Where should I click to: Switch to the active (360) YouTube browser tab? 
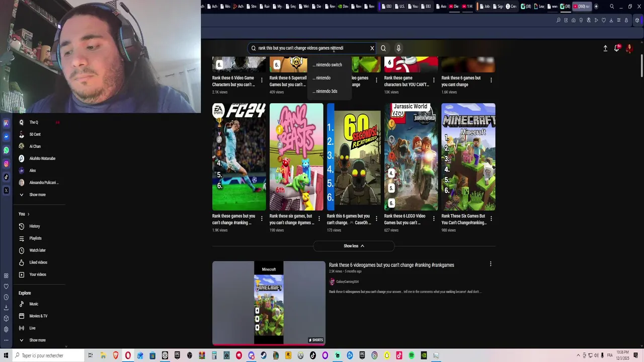point(582,7)
